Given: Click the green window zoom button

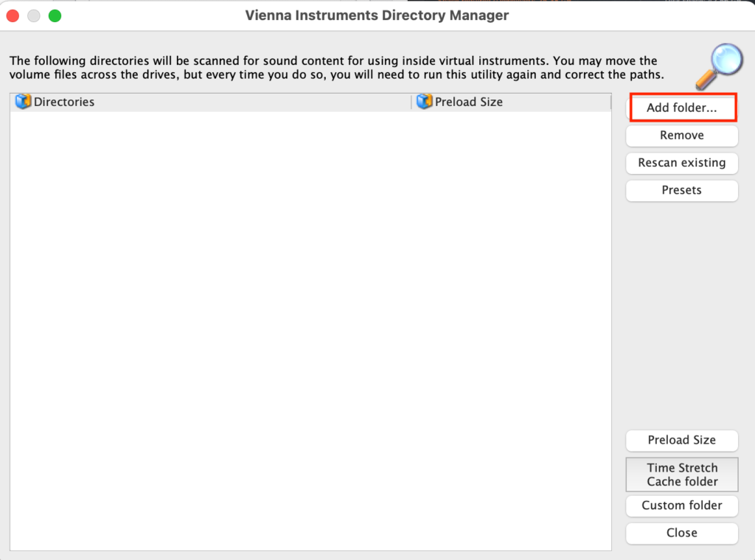Looking at the screenshot, I should point(55,16).
